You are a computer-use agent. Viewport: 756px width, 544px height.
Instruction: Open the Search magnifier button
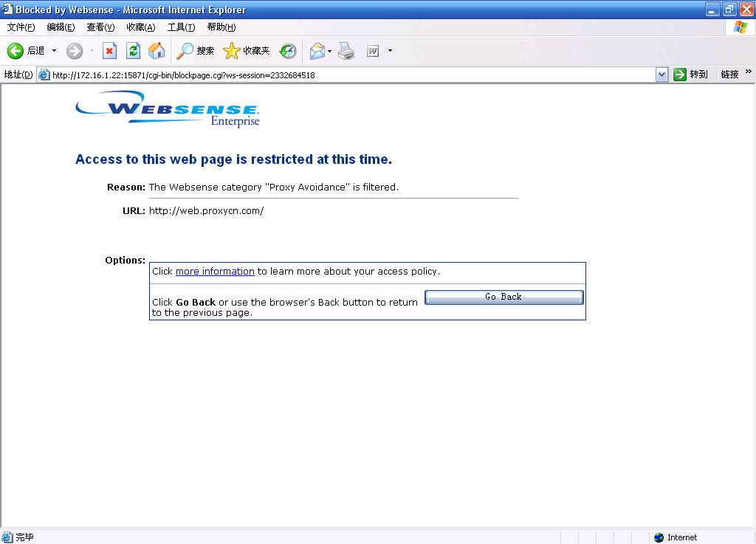195,51
